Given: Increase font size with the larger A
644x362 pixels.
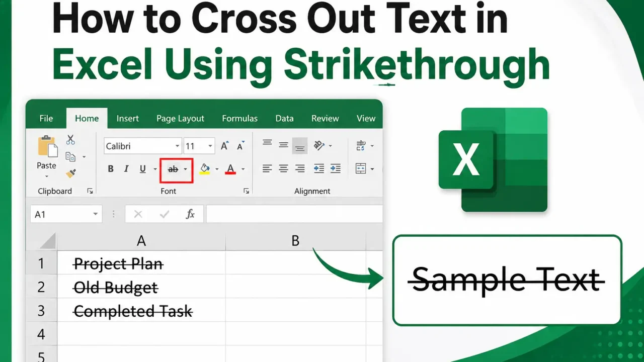Looking at the screenshot, I should point(224,146).
